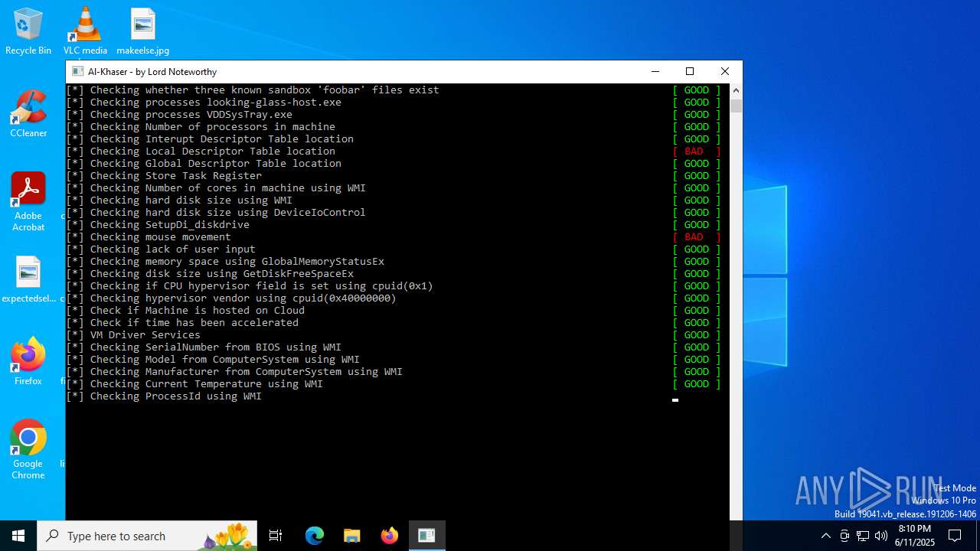Click 'VM Driver Services' line
980x551 pixels.
click(x=133, y=335)
